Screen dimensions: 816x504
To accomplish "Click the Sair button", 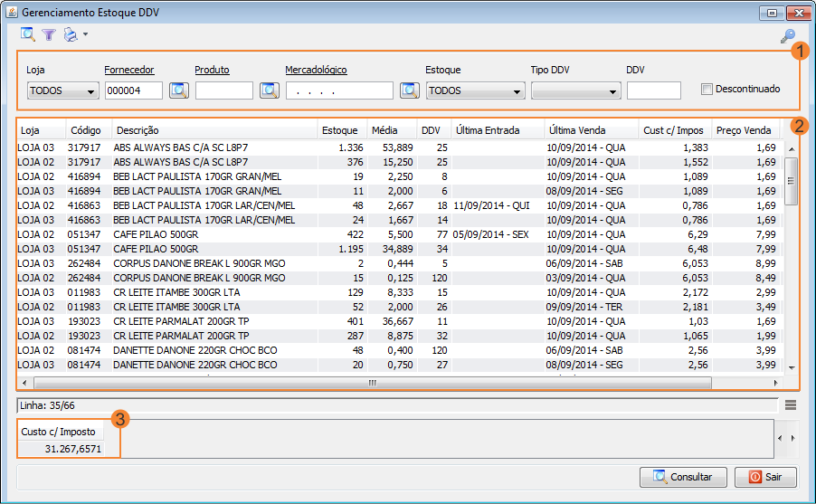I will [765, 477].
